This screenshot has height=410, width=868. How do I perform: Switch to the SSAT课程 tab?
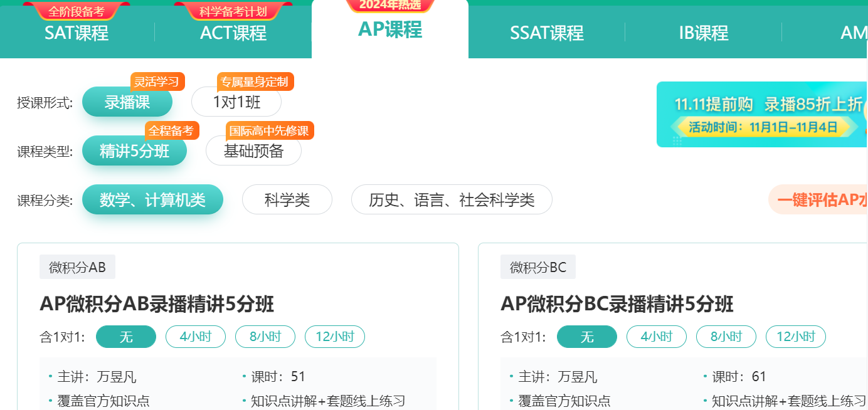pos(545,34)
